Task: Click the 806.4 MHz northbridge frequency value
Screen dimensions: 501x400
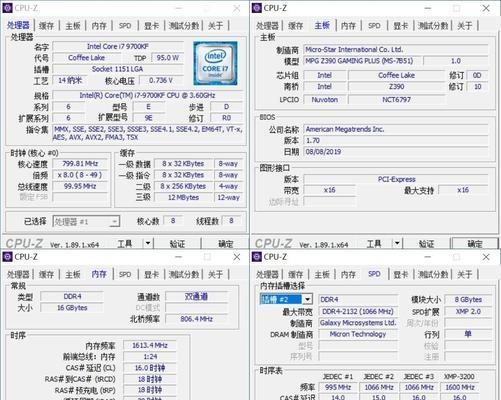Action: (x=197, y=319)
